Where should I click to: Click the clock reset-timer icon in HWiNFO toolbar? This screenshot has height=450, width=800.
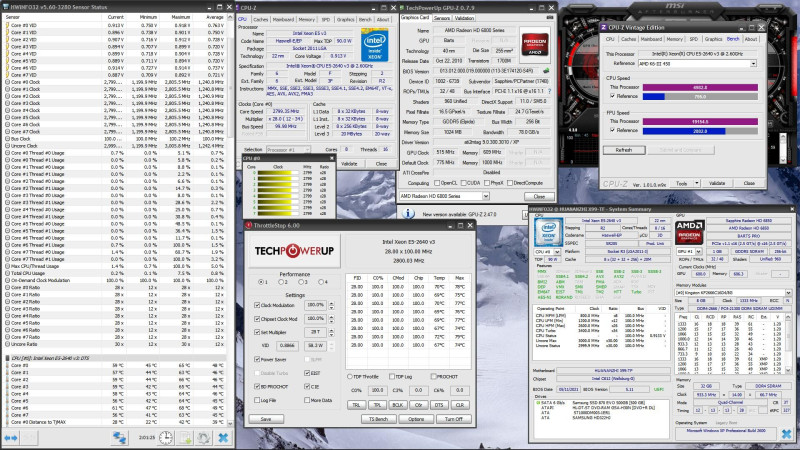coord(165,438)
